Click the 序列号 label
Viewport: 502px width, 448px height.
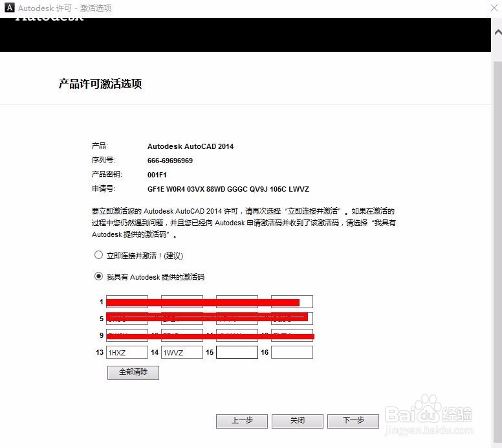coord(103,160)
